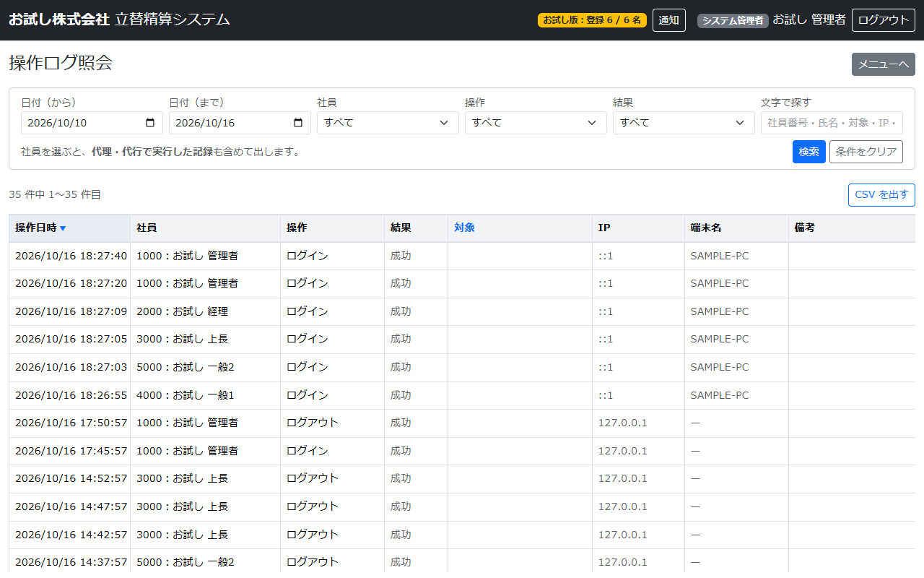This screenshot has width=924, height=578.
Task: Select the row timestamp 2026/10/16 18:27:40
Action: click(71, 256)
